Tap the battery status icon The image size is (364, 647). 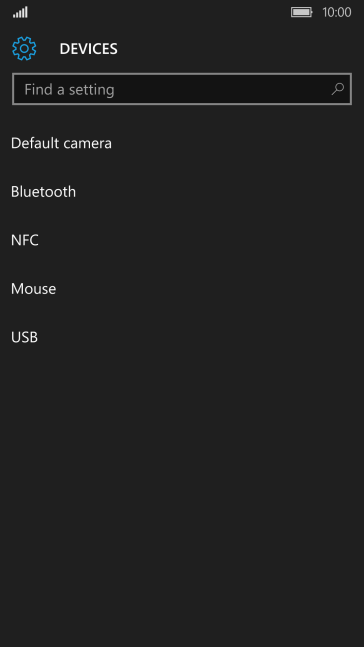pos(302,12)
